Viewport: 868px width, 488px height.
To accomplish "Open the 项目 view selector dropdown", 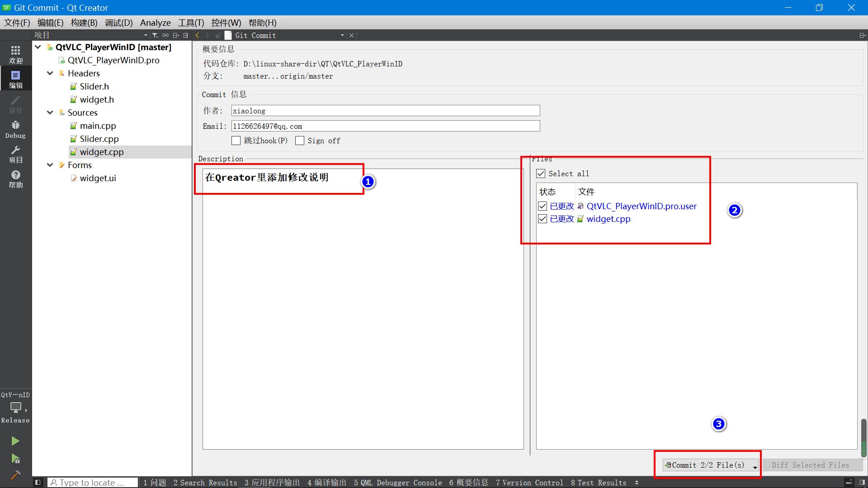I will (x=146, y=35).
